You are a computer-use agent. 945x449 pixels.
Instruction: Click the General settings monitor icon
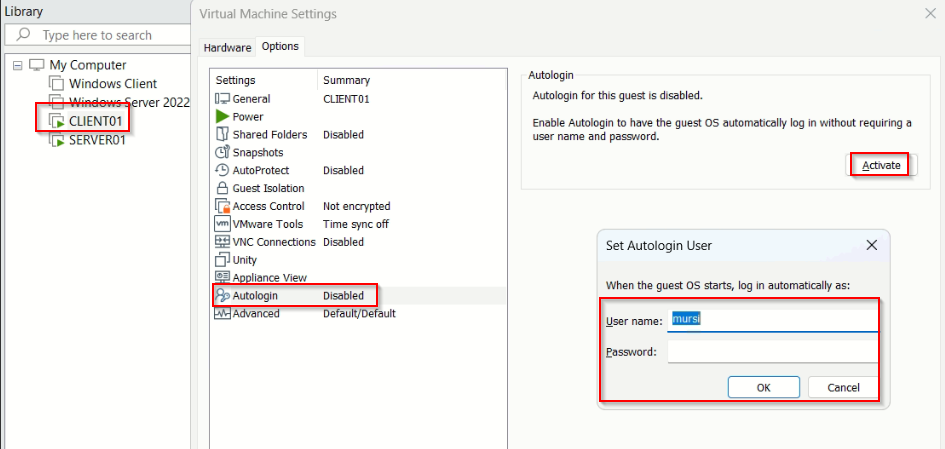point(222,99)
